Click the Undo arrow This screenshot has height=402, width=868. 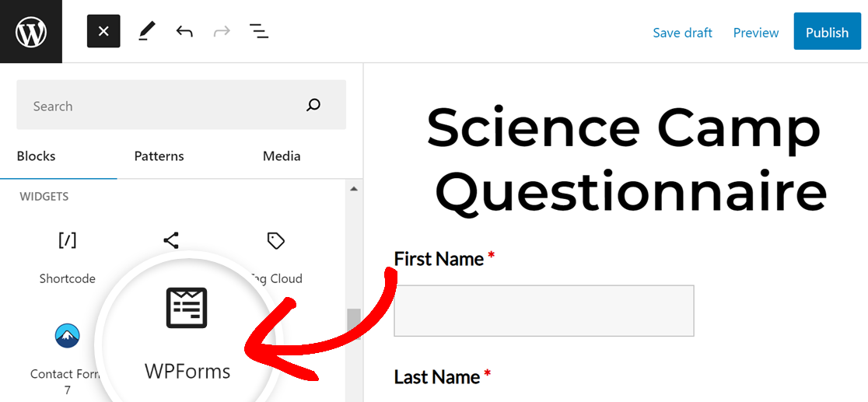[184, 32]
